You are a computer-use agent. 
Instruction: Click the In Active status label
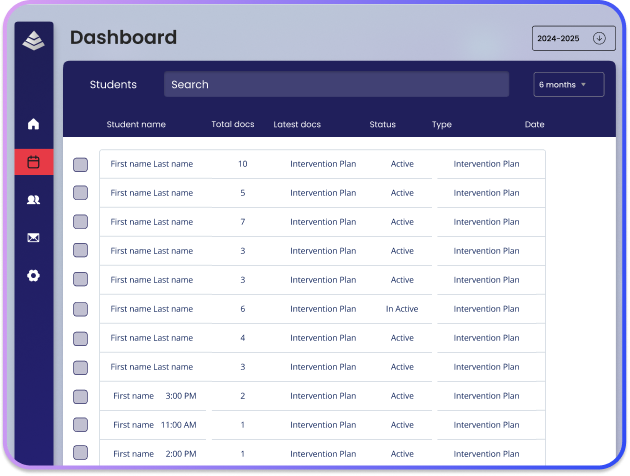(402, 309)
